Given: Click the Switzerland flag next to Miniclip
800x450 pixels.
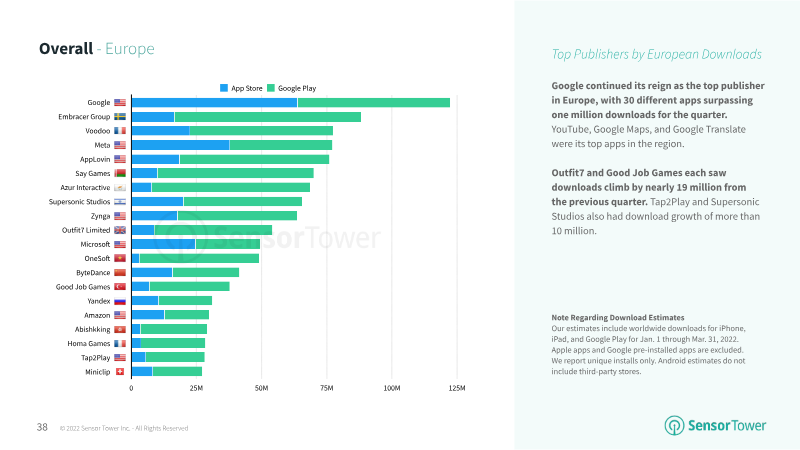Looking at the screenshot, I should (x=120, y=372).
